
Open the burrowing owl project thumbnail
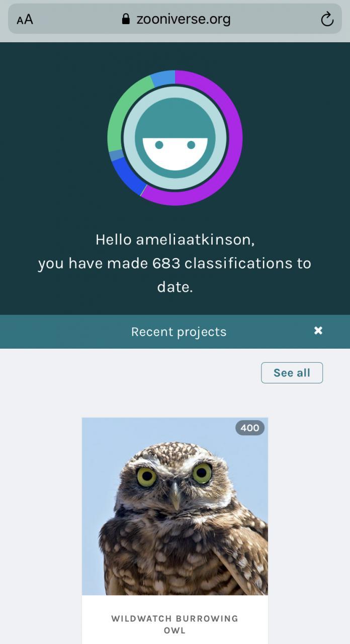point(175,506)
